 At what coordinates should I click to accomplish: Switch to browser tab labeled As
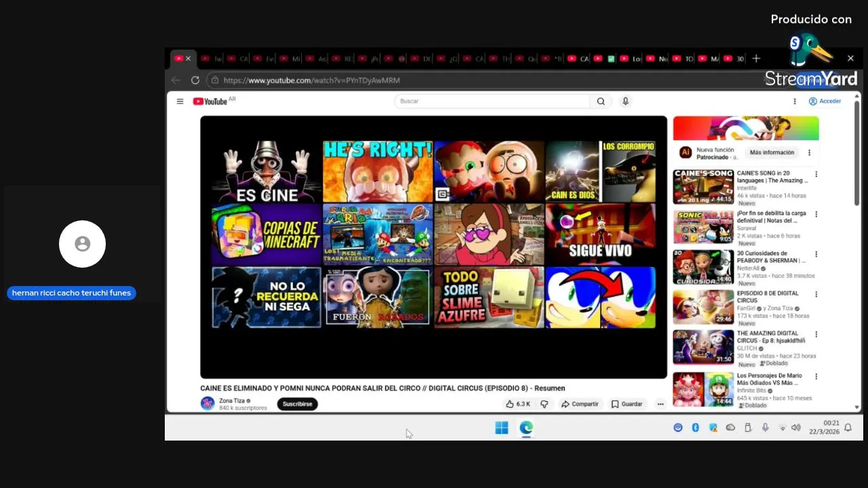click(317, 59)
